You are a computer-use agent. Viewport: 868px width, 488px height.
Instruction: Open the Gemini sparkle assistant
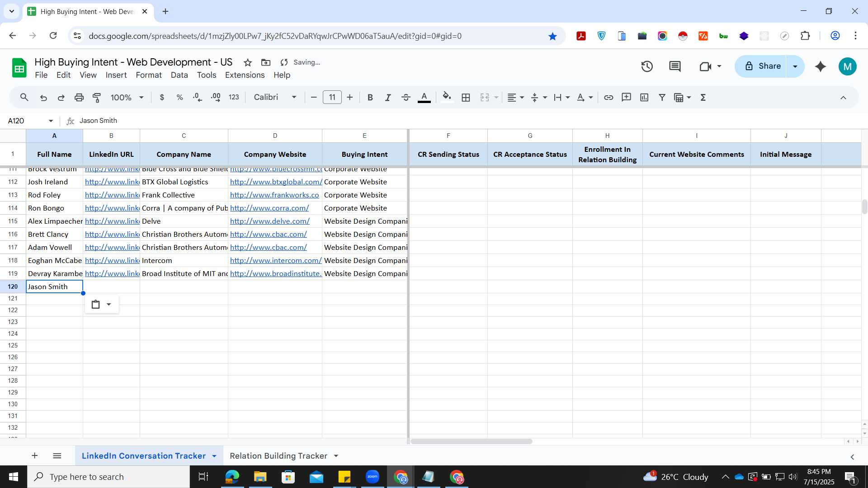point(821,66)
